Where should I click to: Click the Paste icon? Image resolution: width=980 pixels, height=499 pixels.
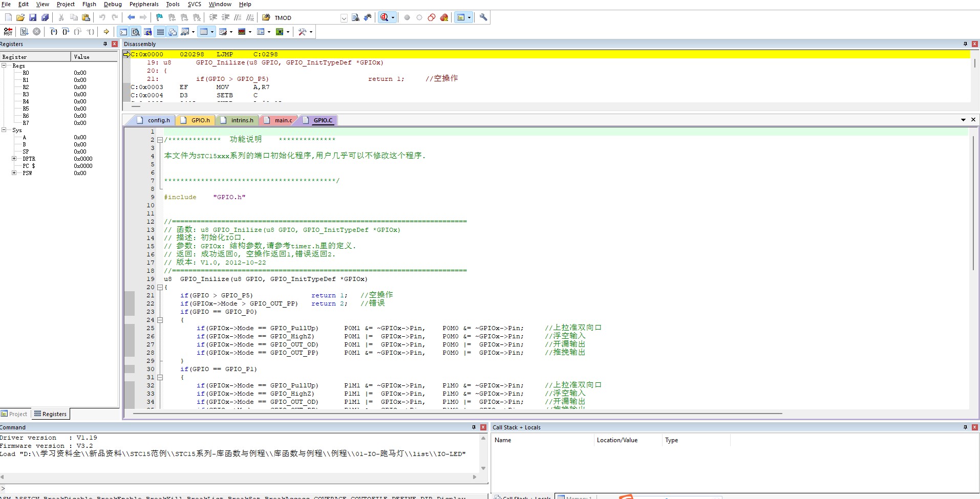pyautogui.click(x=86, y=17)
